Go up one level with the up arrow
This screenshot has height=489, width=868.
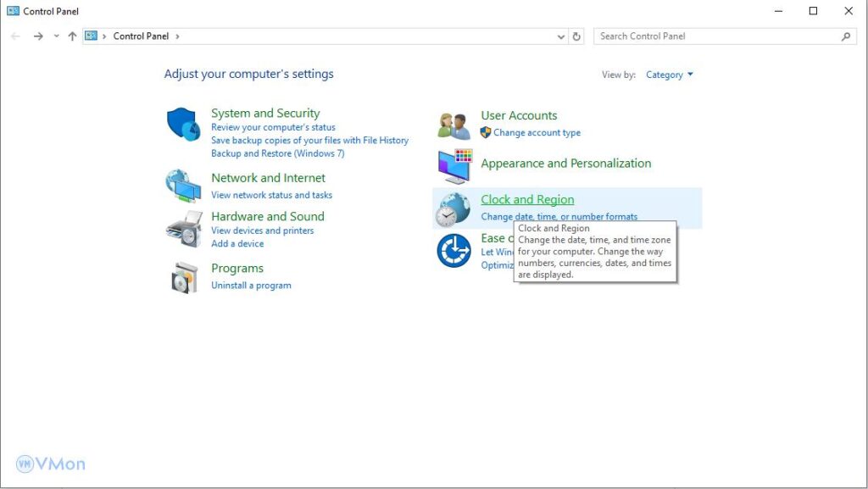(x=72, y=36)
